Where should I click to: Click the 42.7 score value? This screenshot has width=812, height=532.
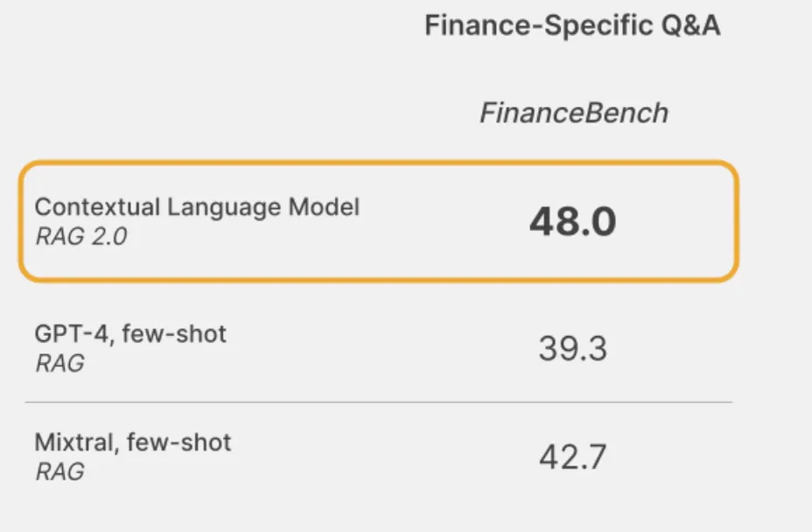tap(572, 457)
